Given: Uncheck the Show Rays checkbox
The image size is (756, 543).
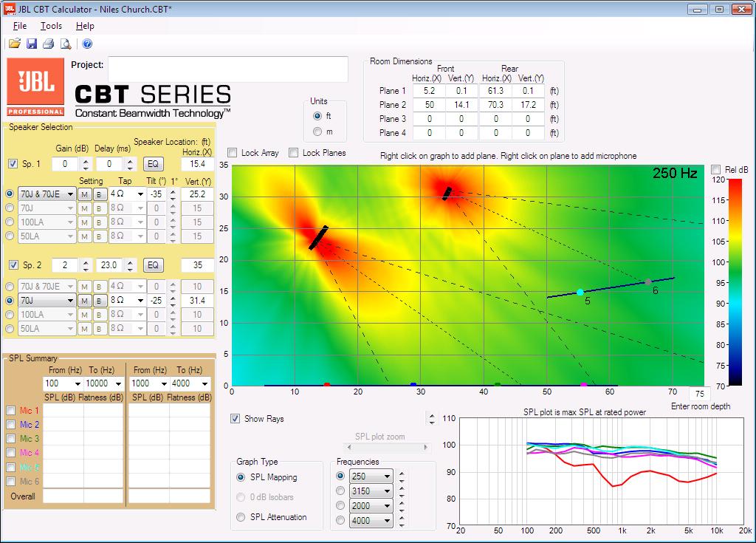Looking at the screenshot, I should (x=235, y=418).
